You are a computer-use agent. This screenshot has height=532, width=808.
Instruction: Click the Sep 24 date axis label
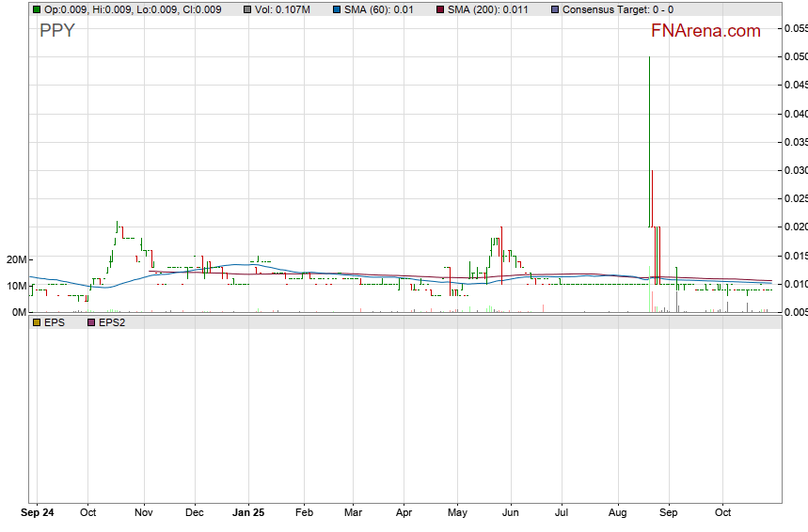38,513
